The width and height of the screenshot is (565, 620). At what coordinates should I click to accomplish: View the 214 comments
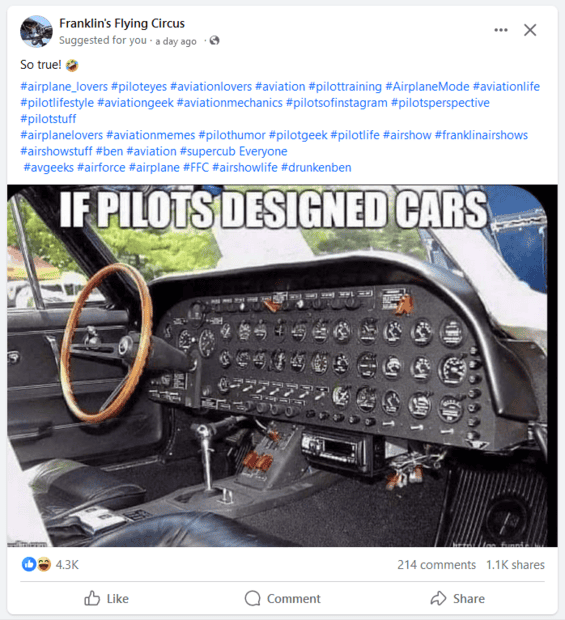click(x=437, y=565)
